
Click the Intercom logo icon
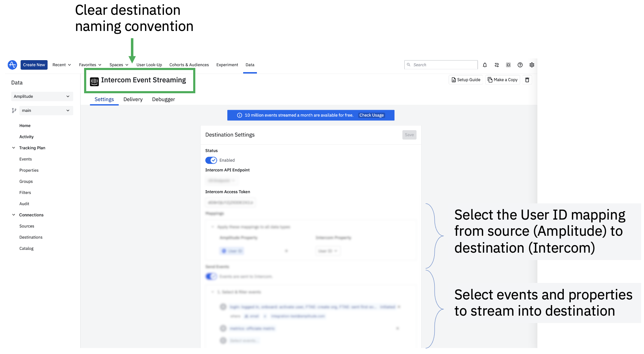tap(94, 82)
